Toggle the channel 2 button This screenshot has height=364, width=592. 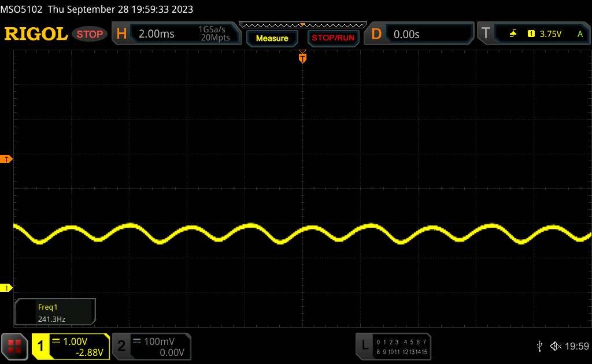click(x=121, y=346)
